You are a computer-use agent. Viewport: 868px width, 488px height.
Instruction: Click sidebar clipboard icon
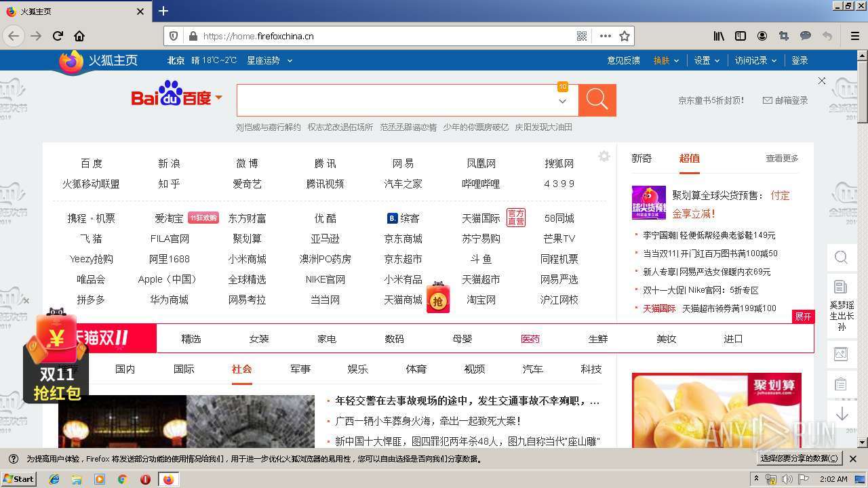click(841, 384)
